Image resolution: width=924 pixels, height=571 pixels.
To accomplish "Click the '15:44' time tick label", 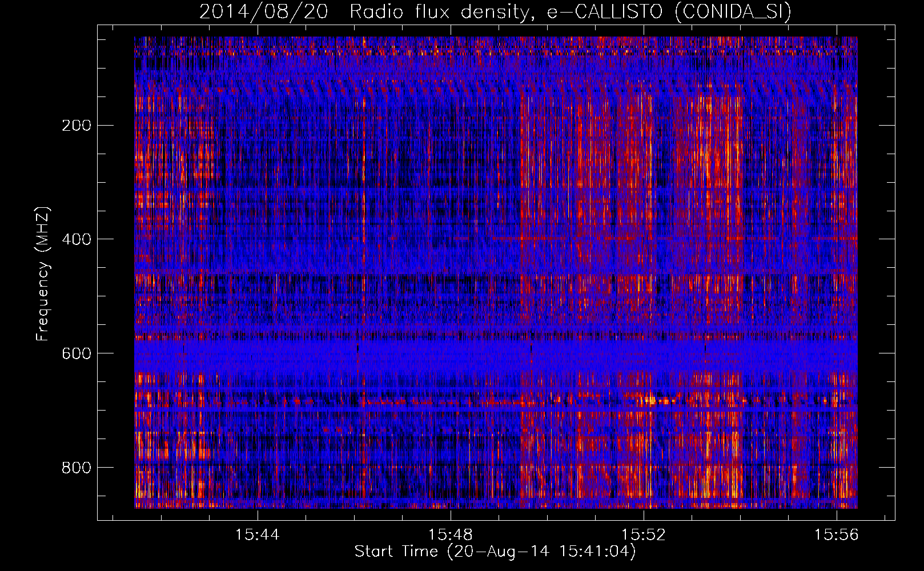I will tap(258, 535).
